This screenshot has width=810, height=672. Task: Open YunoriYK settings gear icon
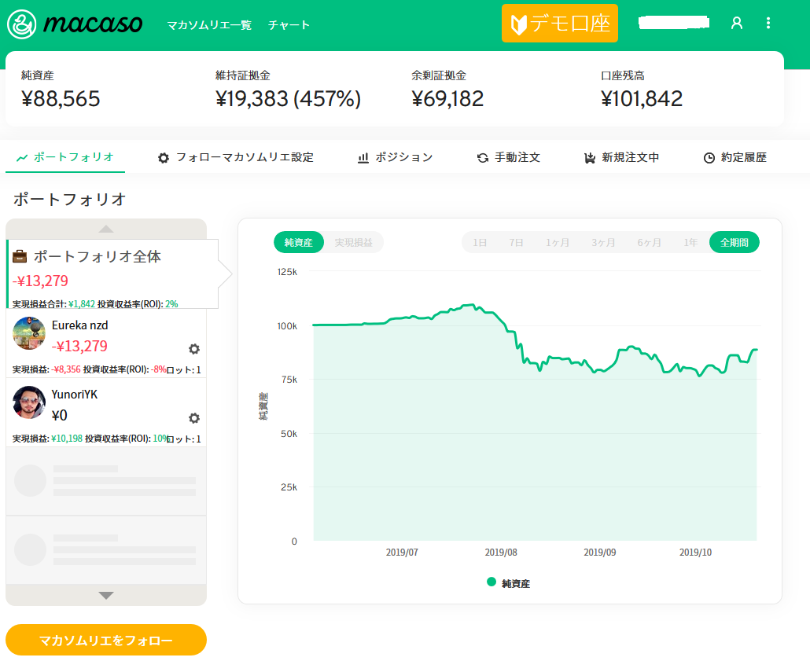tap(194, 418)
